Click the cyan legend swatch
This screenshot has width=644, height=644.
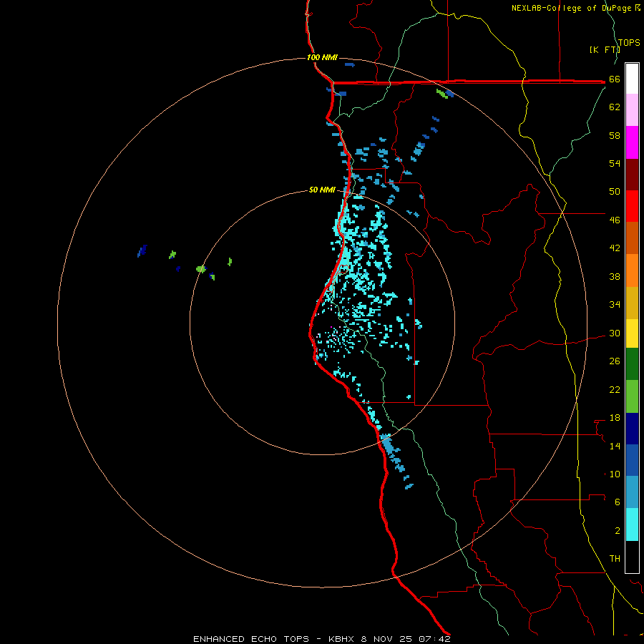tap(632, 525)
